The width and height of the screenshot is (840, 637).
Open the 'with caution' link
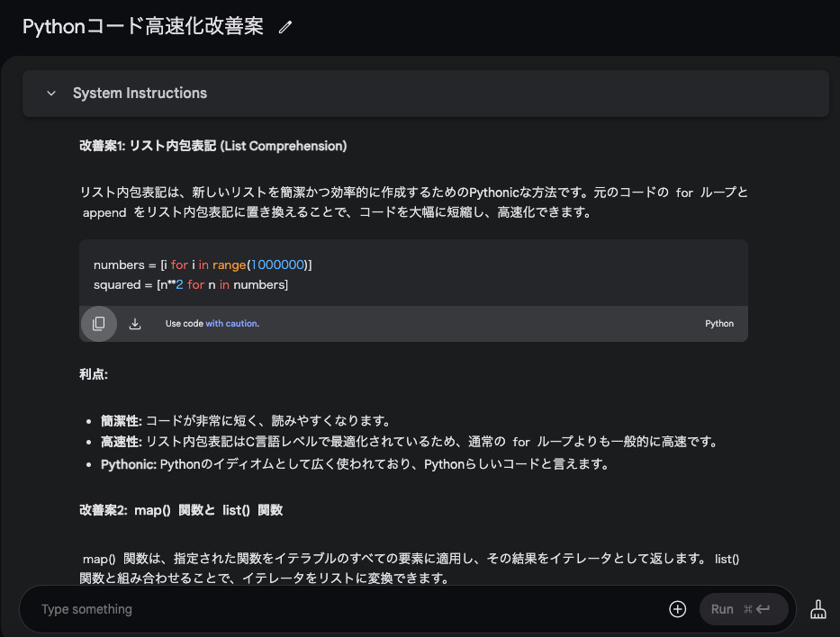(231, 323)
